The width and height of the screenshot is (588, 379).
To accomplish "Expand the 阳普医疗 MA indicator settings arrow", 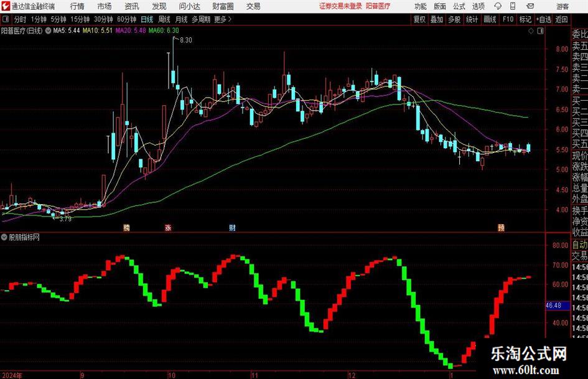I will (x=48, y=30).
